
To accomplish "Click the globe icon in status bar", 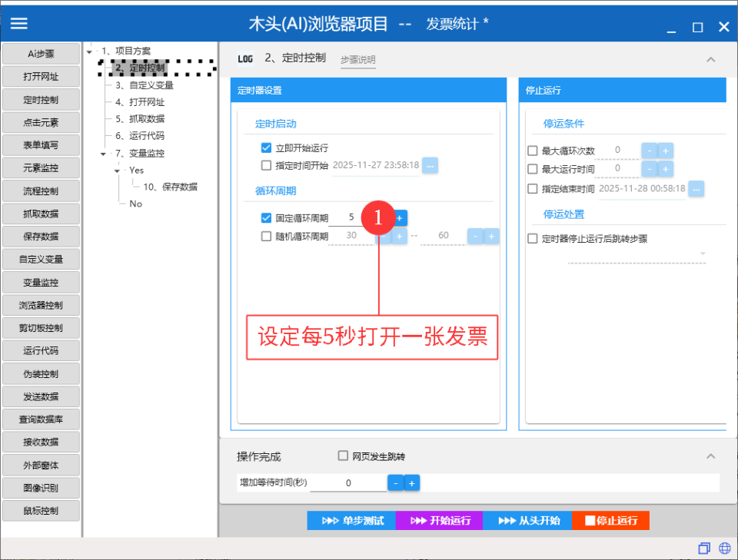I will [724, 548].
